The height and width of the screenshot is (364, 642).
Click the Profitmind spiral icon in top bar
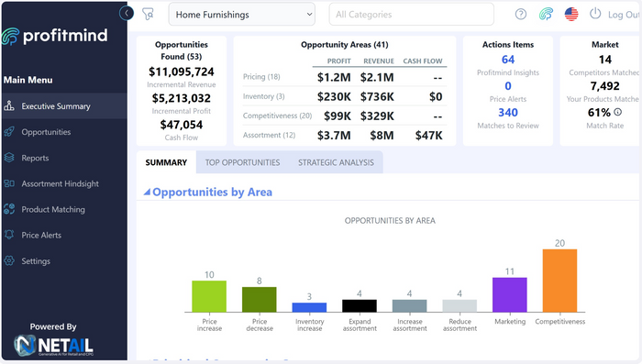tap(546, 15)
